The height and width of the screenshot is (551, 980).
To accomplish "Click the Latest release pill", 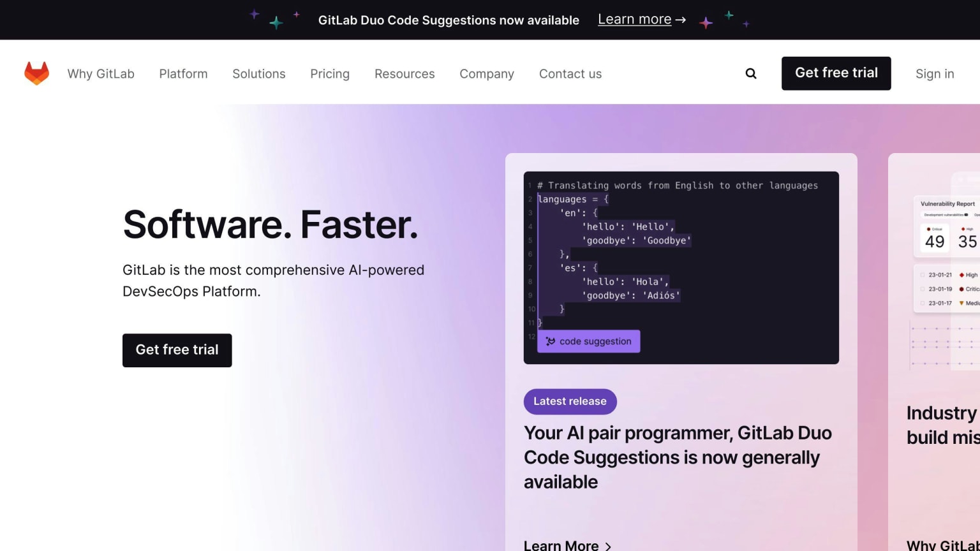I will point(570,401).
